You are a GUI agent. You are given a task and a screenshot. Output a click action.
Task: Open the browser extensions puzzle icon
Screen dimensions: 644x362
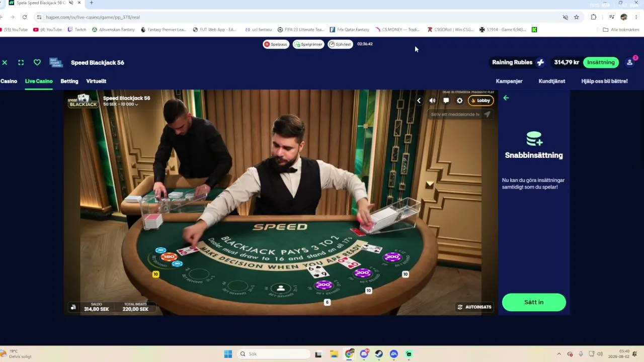[x=594, y=17]
